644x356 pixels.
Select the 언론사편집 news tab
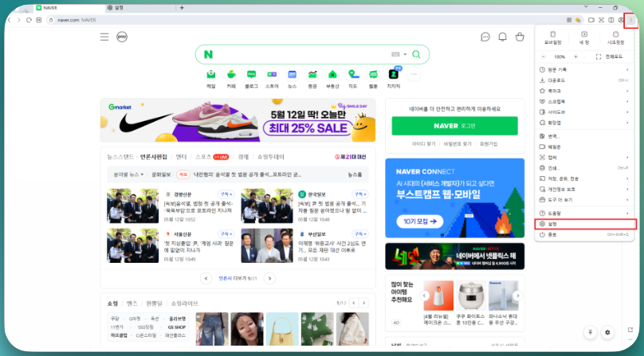pos(154,157)
